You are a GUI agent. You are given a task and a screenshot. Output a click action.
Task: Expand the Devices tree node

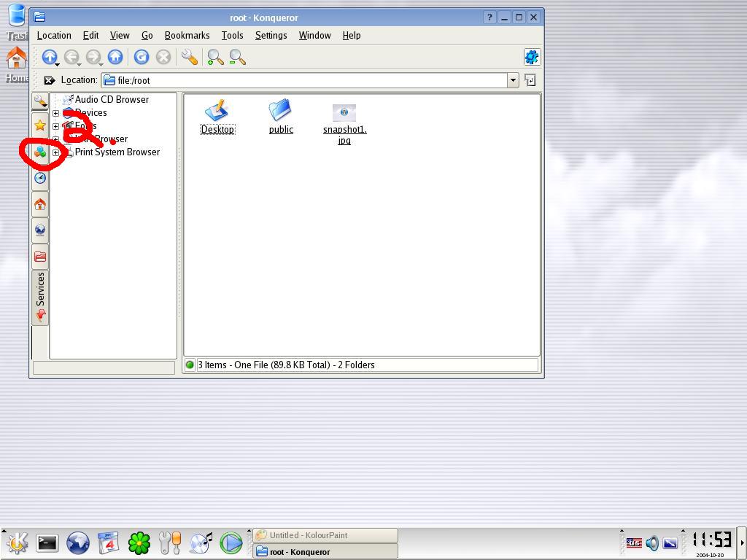(55, 113)
